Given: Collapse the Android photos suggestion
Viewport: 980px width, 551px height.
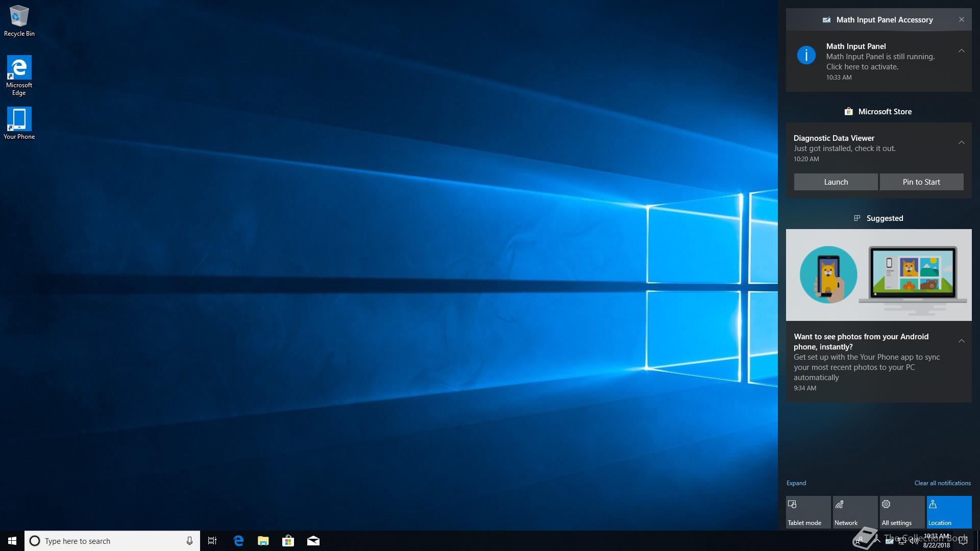Looking at the screenshot, I should tap(962, 341).
